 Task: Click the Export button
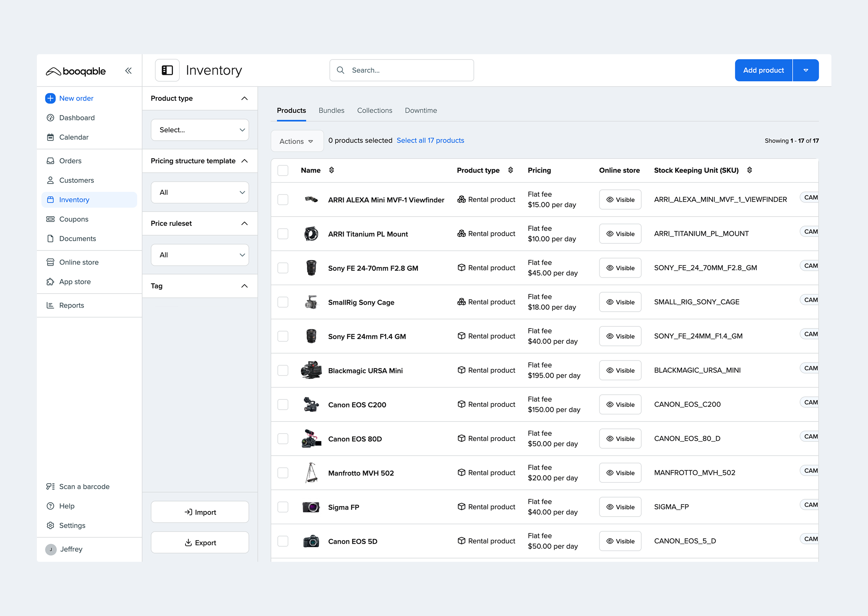coord(200,542)
